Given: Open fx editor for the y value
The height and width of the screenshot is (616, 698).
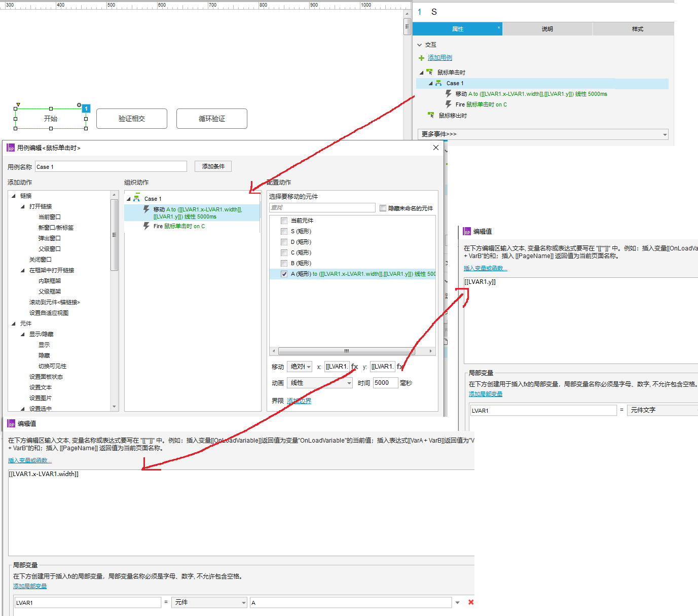Looking at the screenshot, I should coord(400,367).
